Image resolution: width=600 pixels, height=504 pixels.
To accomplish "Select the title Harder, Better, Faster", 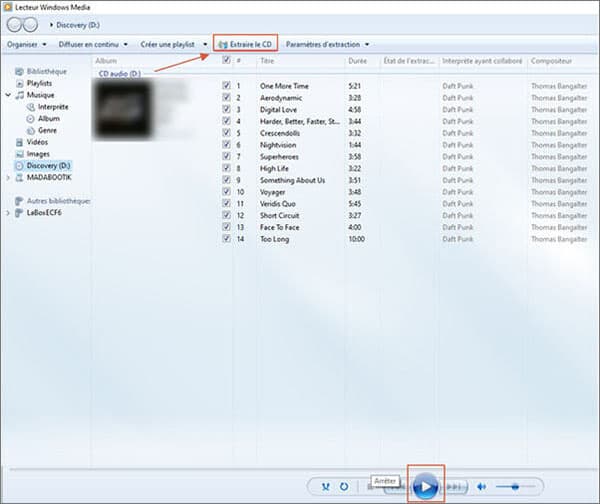I will pyautogui.click(x=300, y=121).
